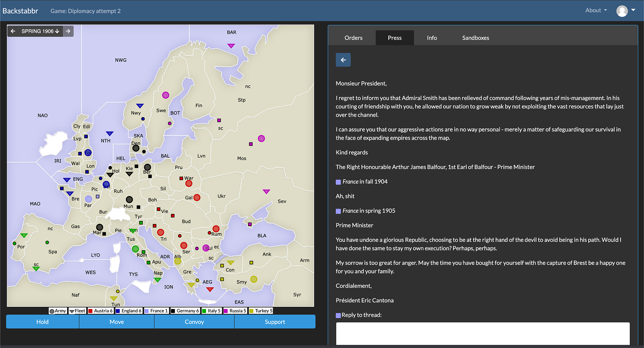Open the user account avatar icon
The width and height of the screenshot is (644, 348).
click(622, 11)
